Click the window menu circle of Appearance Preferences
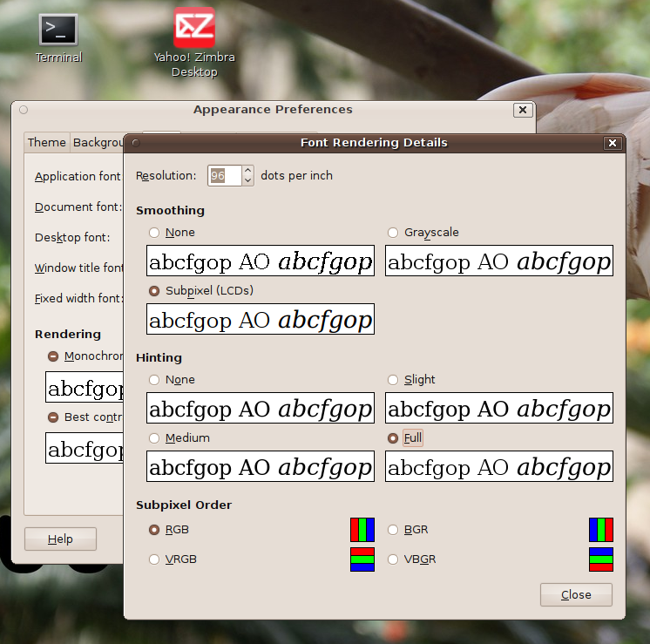Image resolution: width=650 pixels, height=644 pixels. pyautogui.click(x=24, y=110)
